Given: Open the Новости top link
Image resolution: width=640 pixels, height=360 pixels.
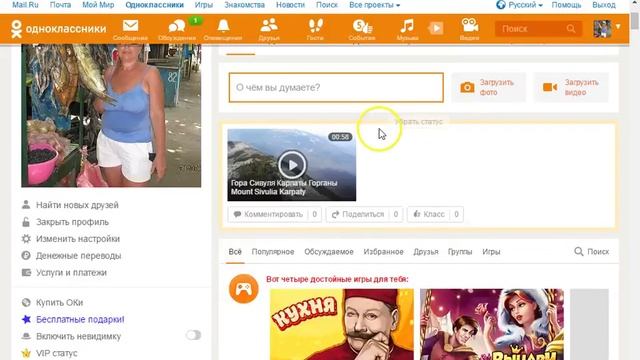Looking at the screenshot, I should click(290, 5).
